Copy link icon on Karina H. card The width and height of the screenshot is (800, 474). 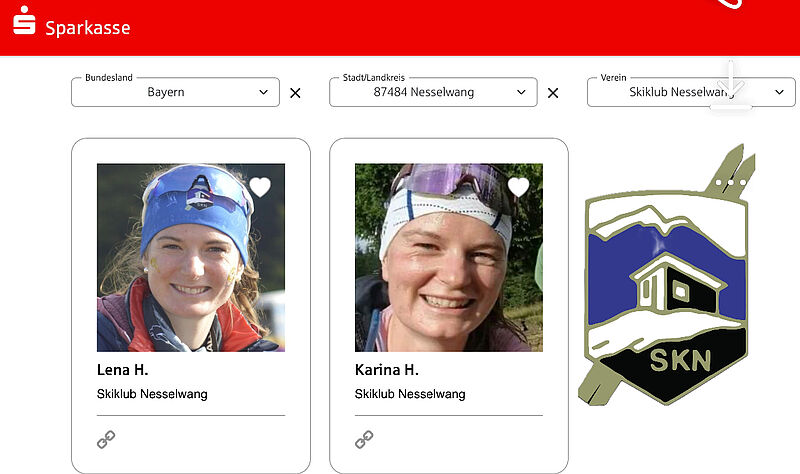364,439
